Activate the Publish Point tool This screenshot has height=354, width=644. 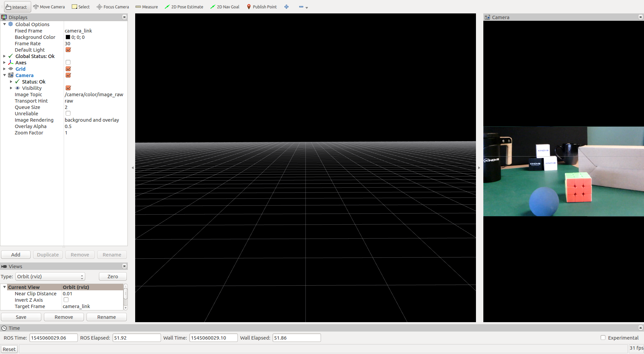click(262, 7)
